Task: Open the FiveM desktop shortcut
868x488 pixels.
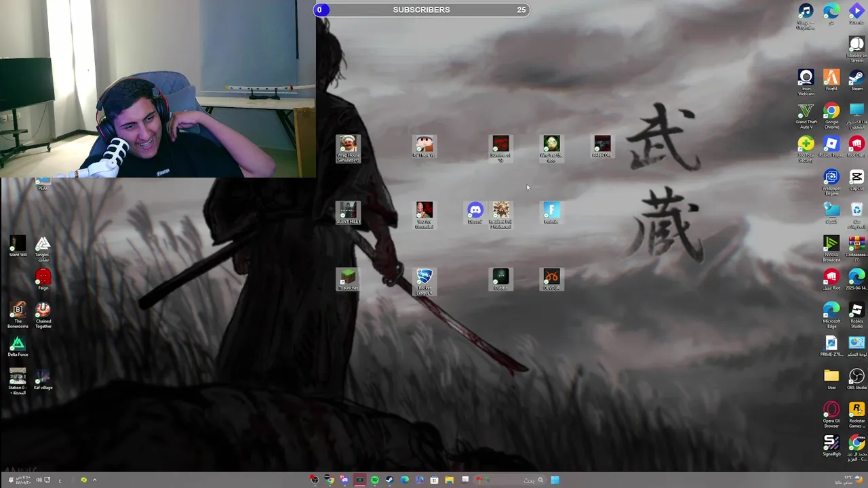Action: pos(831,80)
